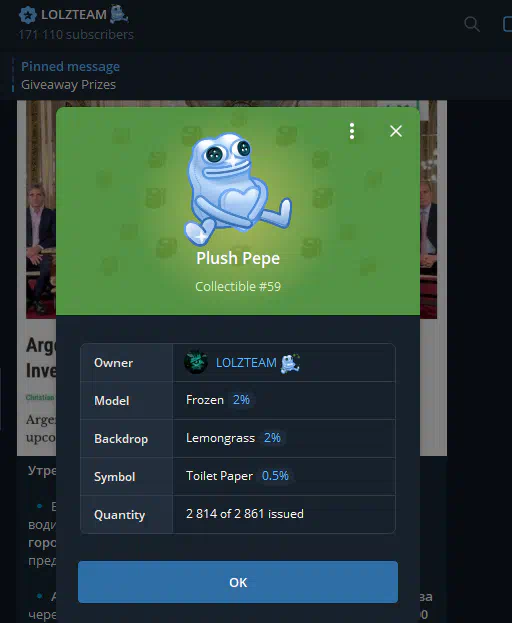512x623 pixels.
Task: Click the search icon in channel header
Action: [x=471, y=24]
